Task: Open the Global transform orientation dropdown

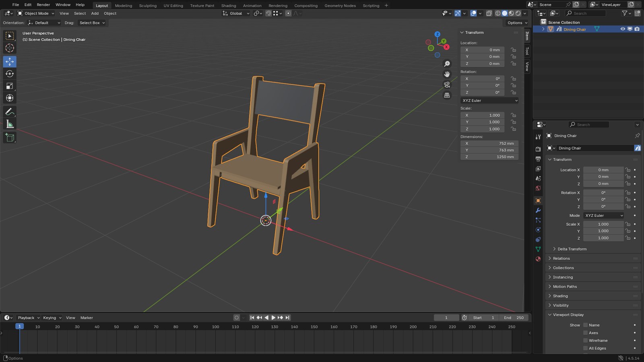Action: click(x=236, y=13)
